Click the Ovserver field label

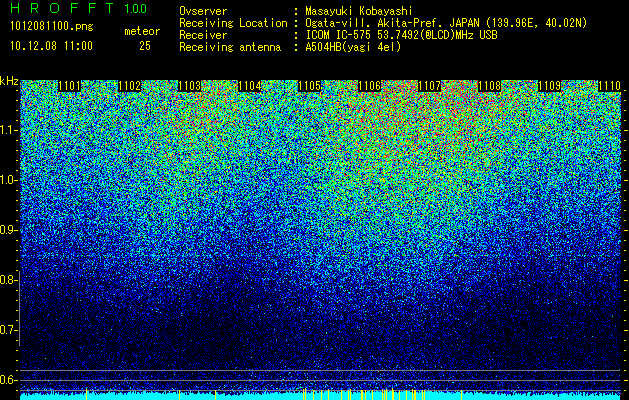[x=203, y=12]
